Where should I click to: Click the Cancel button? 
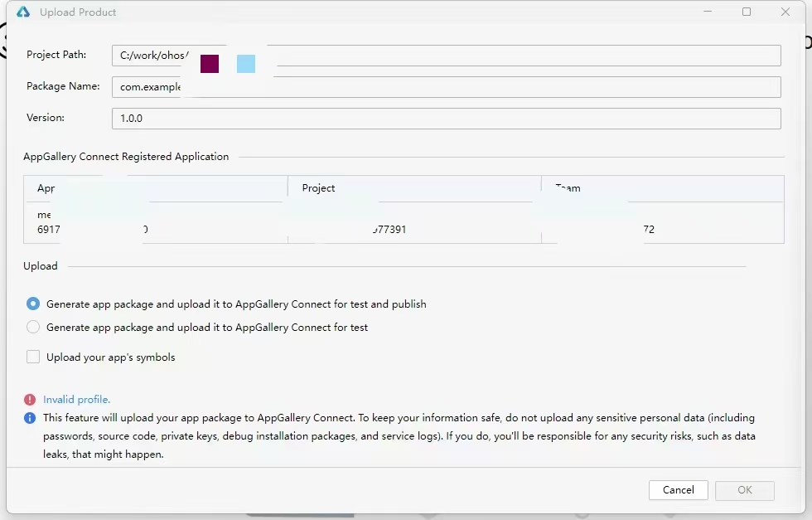coord(679,490)
